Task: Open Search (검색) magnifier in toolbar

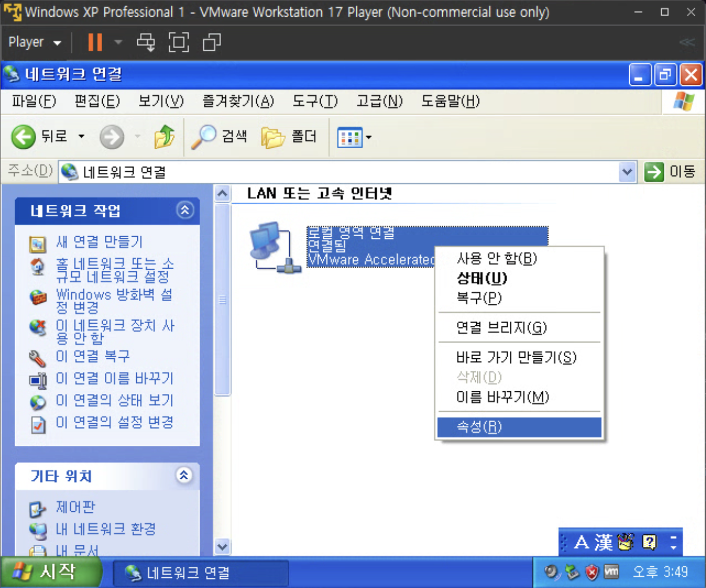Action: (x=204, y=137)
